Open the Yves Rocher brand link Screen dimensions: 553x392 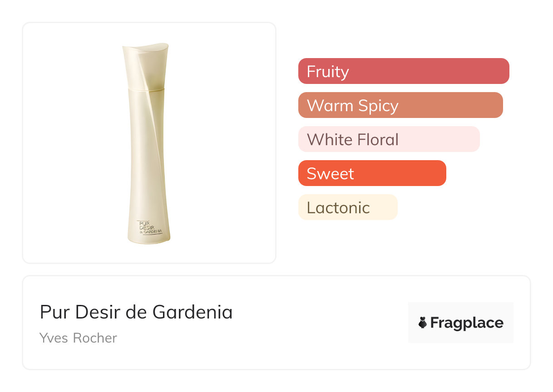tap(78, 338)
